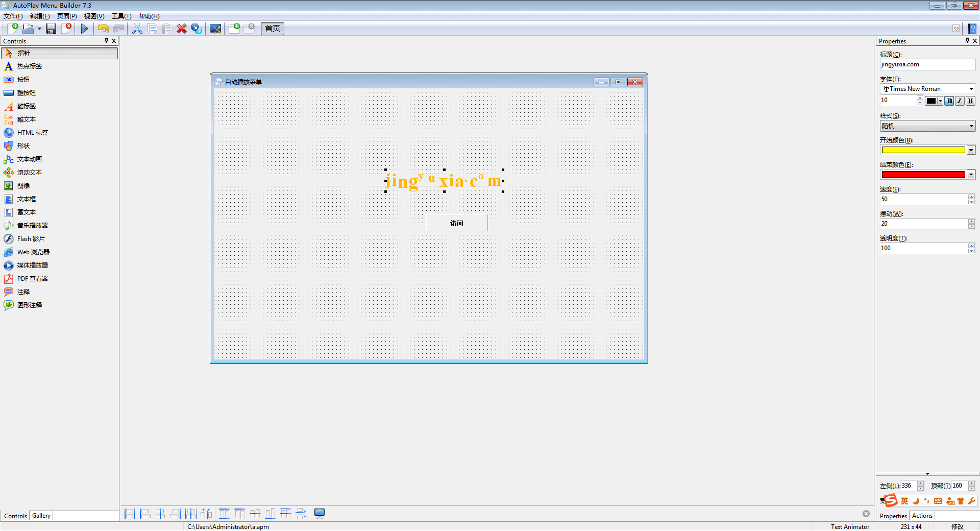Viewport: 980px width, 531px height.
Task: Create a new project file
Action: 13,29
